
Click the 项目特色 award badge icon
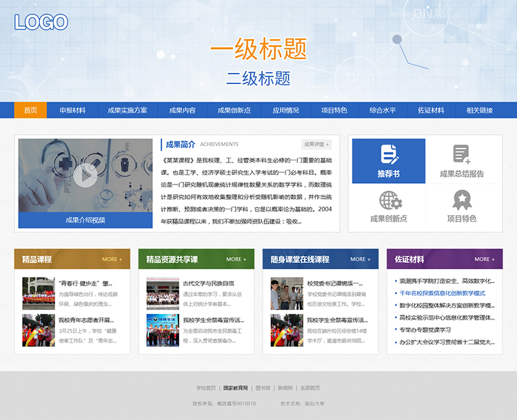tap(462, 200)
